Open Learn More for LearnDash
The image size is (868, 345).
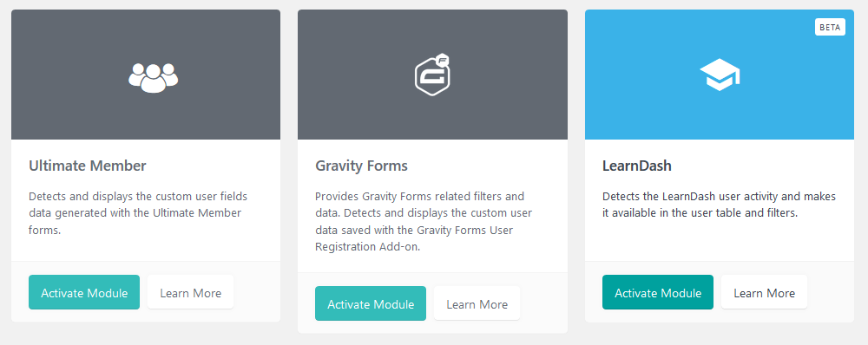764,292
